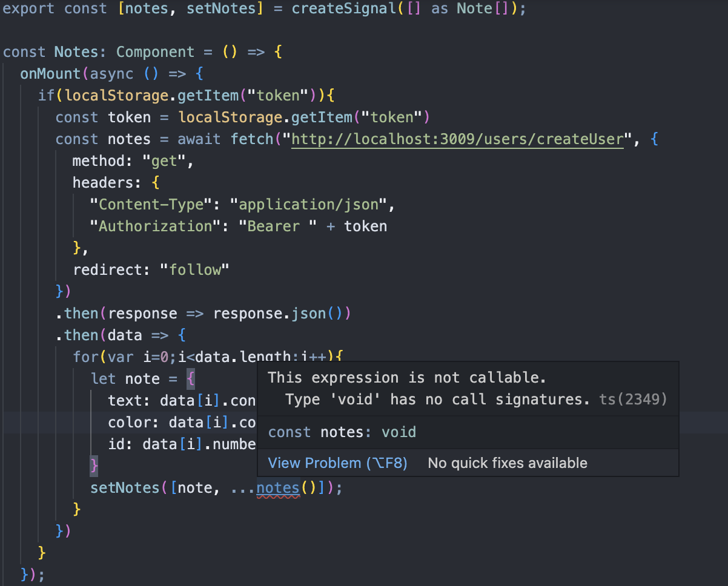Screen dimensions: 728x586
Task: Click the await keyword before fetch
Action: click(200, 139)
